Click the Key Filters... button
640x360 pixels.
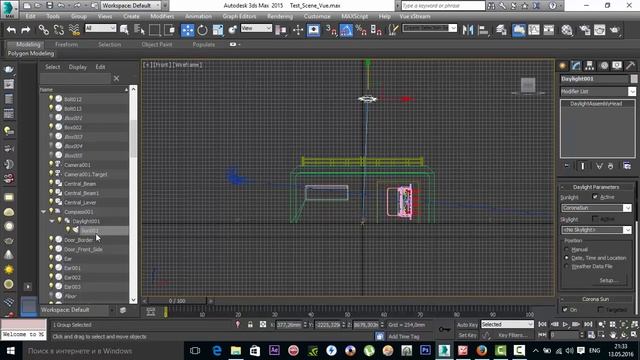click(513, 335)
